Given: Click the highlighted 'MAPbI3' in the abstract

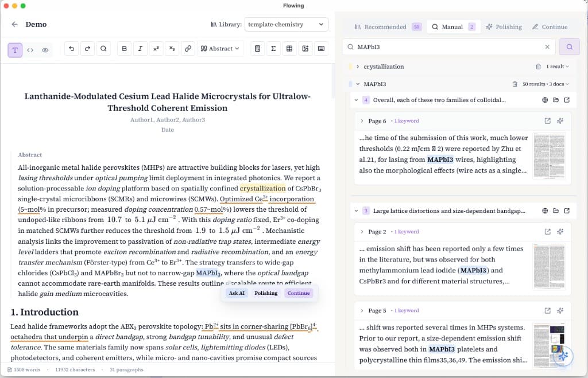Looking at the screenshot, I should coord(209,273).
